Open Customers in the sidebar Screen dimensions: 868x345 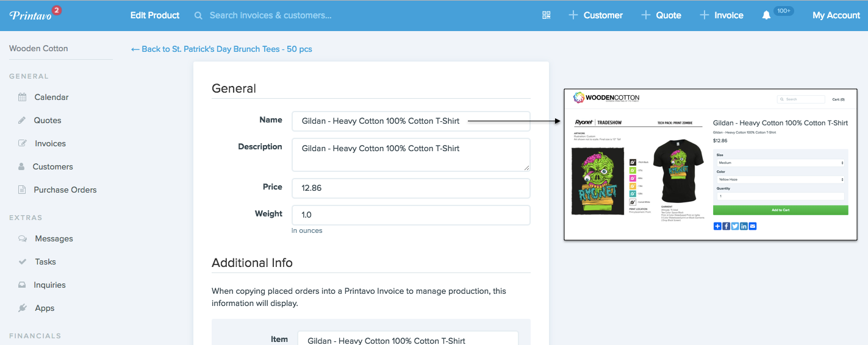click(53, 166)
